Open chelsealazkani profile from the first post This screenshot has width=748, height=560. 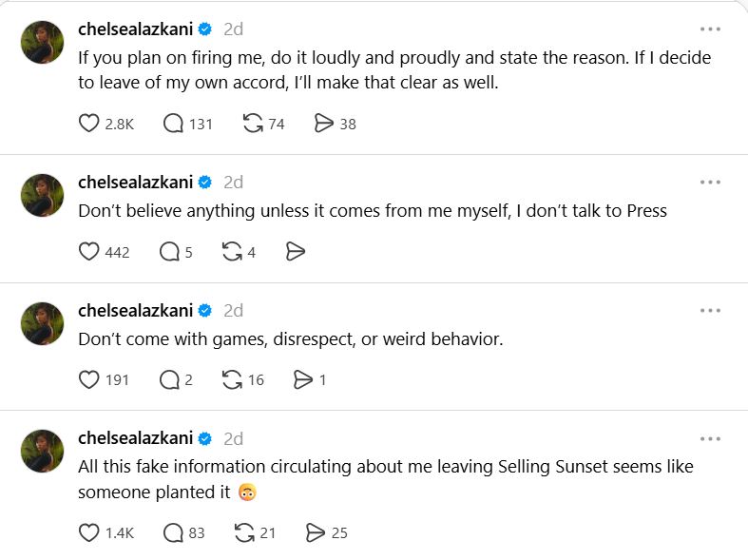coord(135,29)
